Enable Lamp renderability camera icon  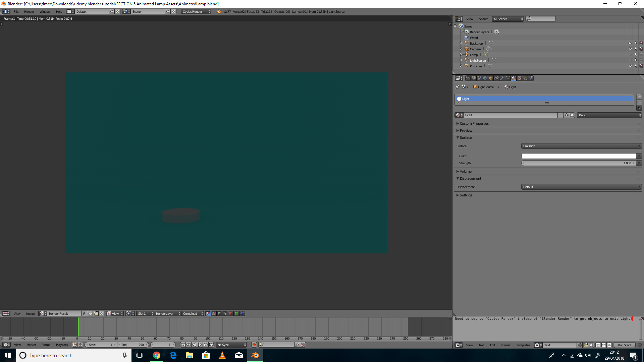coord(641,54)
